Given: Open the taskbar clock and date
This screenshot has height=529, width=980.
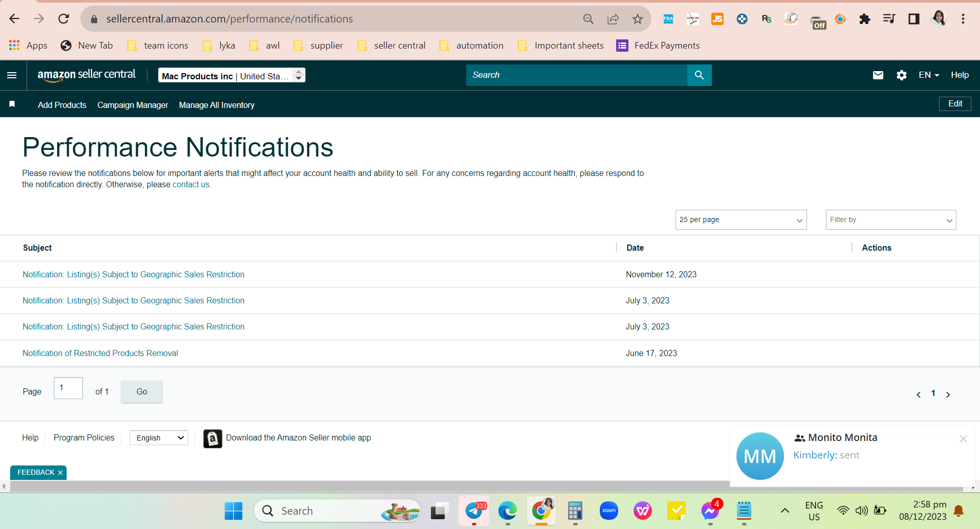Looking at the screenshot, I should (923, 511).
